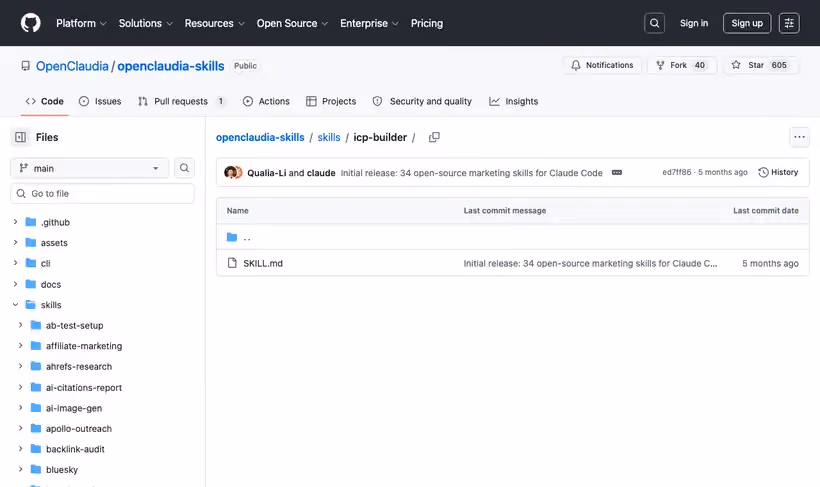
Task: Search files with magnifier next to branch selector
Action: 184,168
